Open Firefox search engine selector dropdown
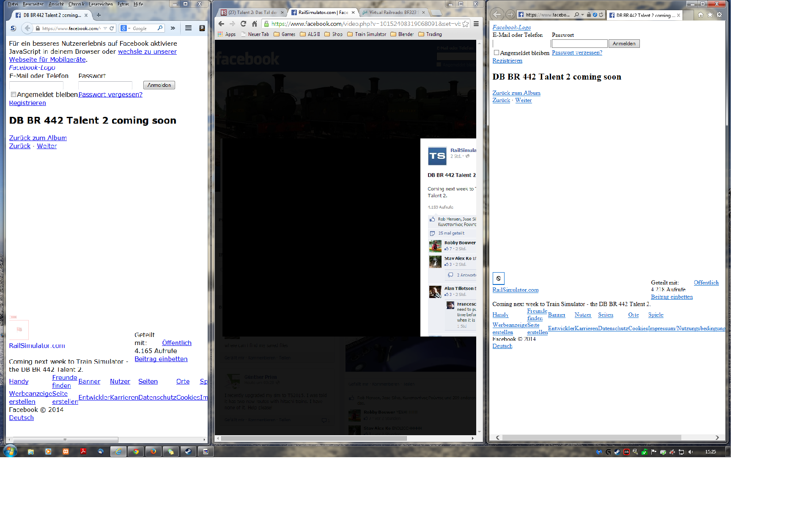Viewport: 812px width, 508px height. [x=126, y=28]
